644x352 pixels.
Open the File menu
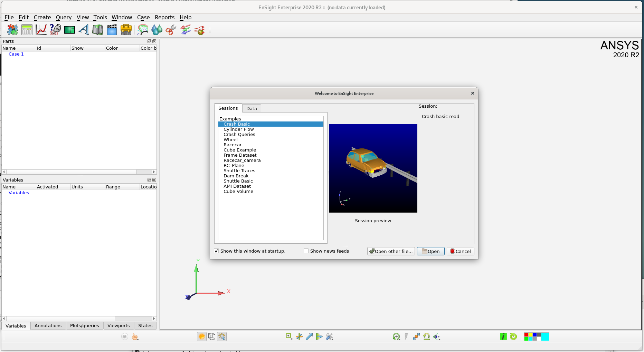pyautogui.click(x=9, y=17)
